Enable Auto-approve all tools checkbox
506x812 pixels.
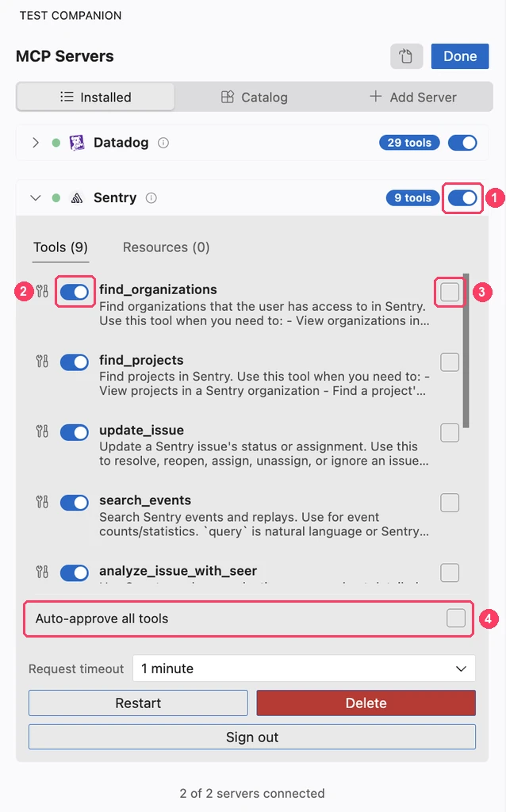pyautogui.click(x=456, y=618)
